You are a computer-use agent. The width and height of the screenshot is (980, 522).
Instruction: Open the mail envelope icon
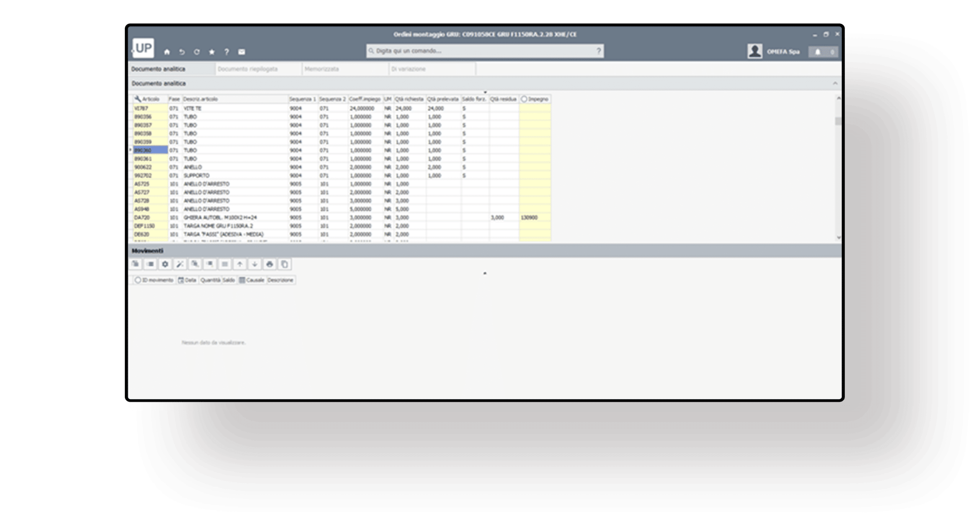point(242,52)
